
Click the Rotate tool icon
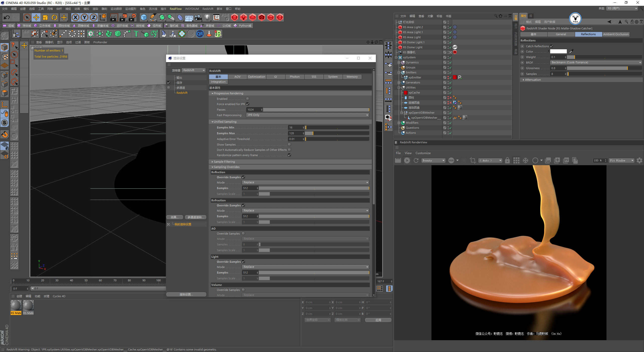point(54,17)
